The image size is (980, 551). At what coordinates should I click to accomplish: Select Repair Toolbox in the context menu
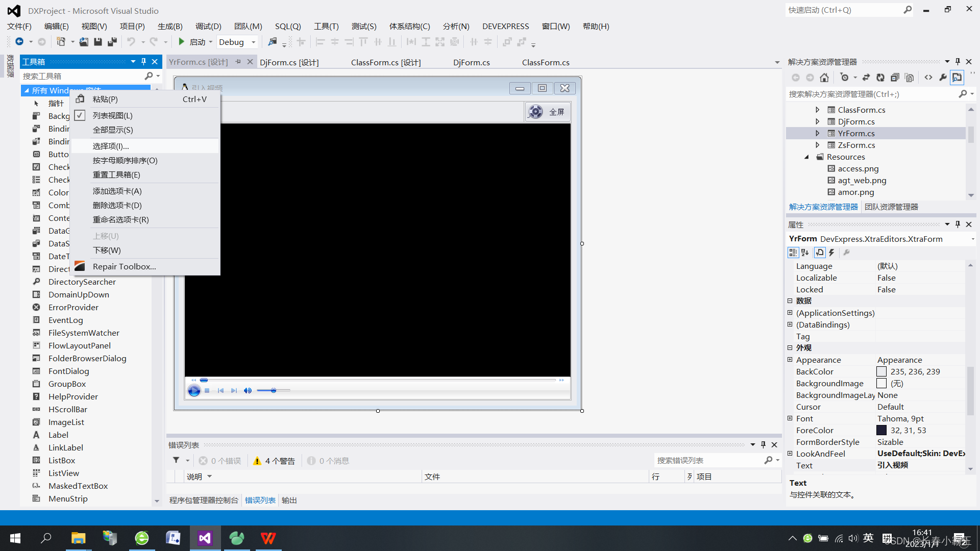124,266
